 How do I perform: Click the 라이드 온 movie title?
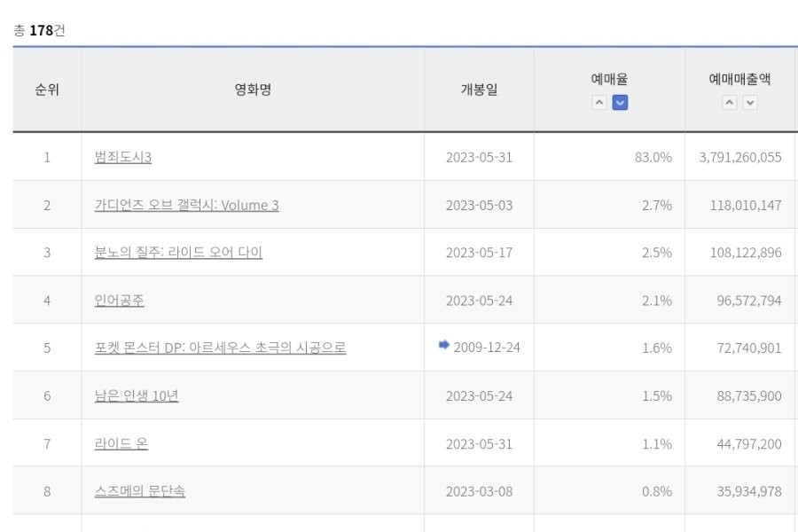(121, 443)
